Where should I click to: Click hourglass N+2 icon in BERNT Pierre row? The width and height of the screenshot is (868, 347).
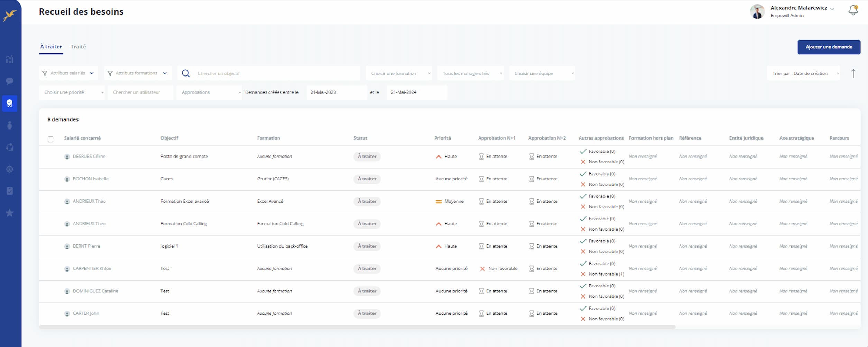tap(532, 246)
